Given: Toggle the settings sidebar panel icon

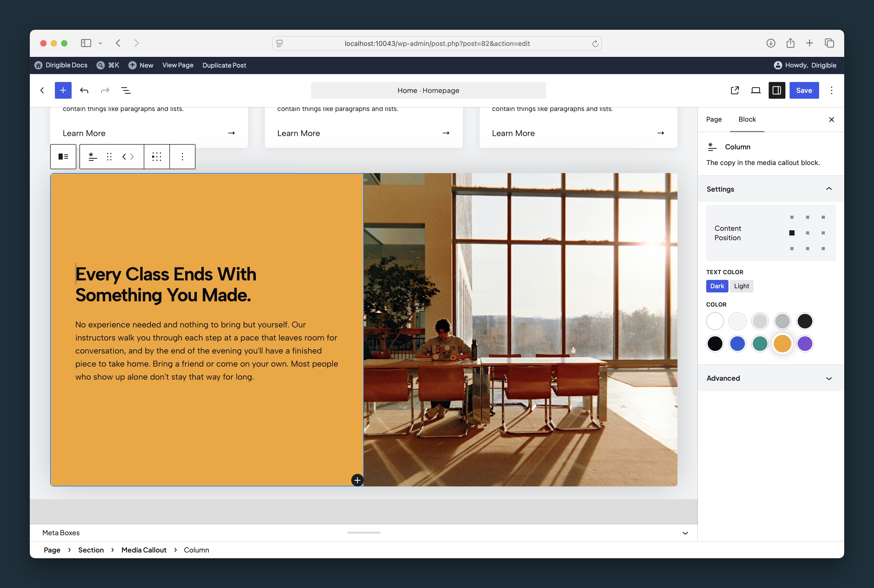Looking at the screenshot, I should [x=777, y=90].
